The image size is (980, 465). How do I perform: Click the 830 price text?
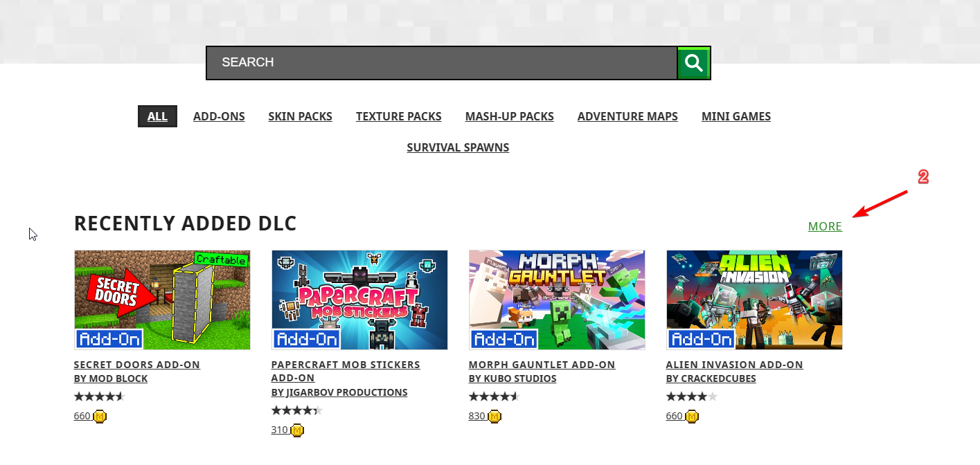pos(477,416)
